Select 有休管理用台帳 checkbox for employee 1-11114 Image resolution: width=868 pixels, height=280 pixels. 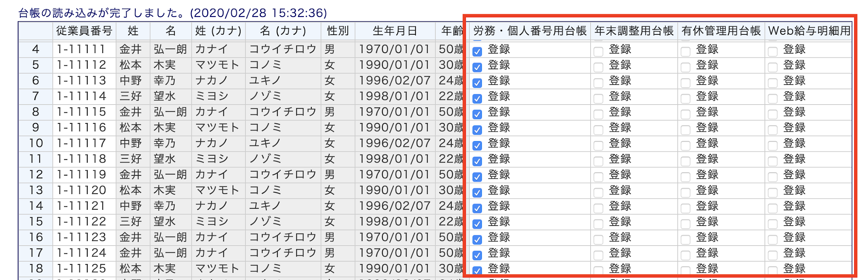tap(685, 99)
